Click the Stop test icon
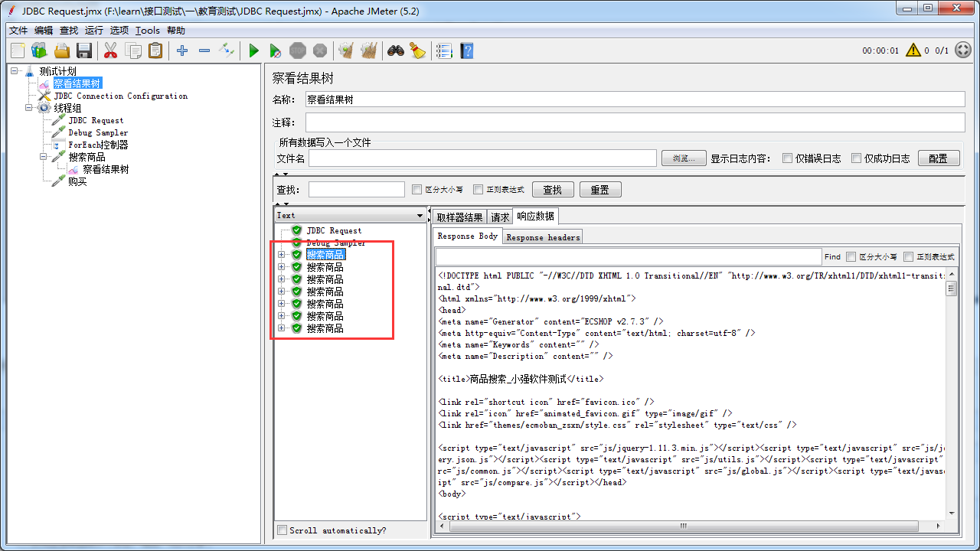Image resolution: width=980 pixels, height=551 pixels. (x=298, y=51)
